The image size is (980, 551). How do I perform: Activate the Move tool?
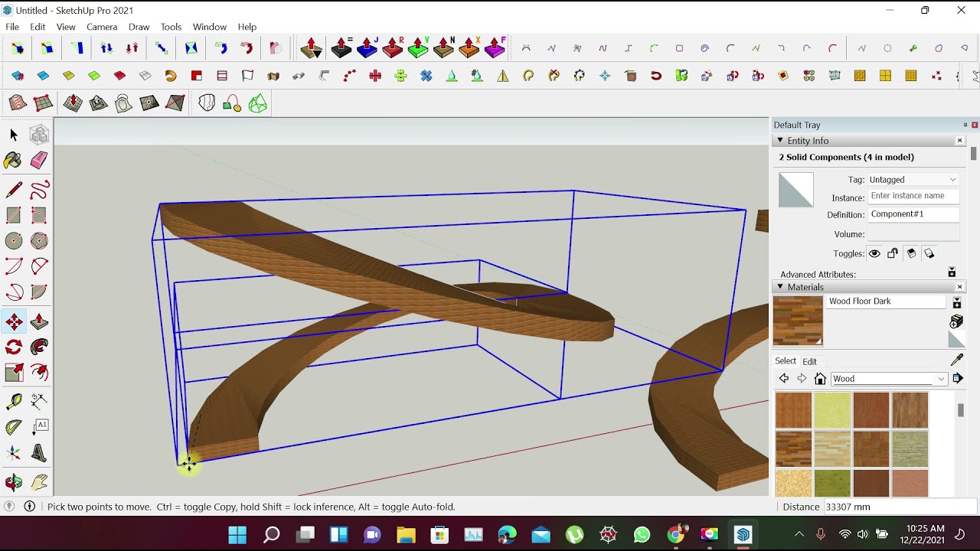(14, 322)
